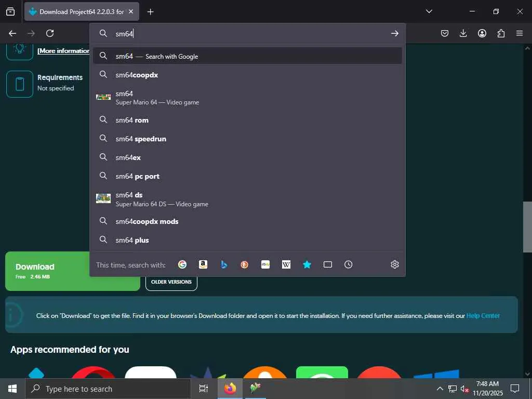Close the Download Project64 tab

point(131,11)
